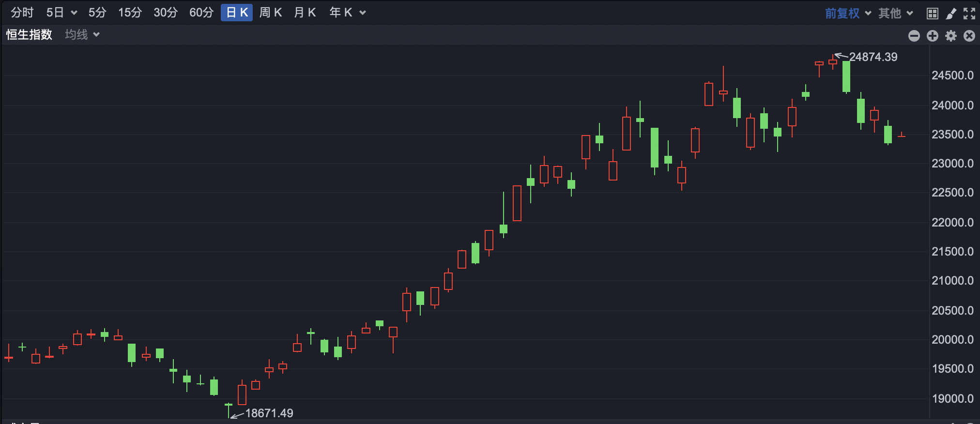Click the 恒生指数 index title
This screenshot has height=424, width=980.
pyautogui.click(x=29, y=34)
